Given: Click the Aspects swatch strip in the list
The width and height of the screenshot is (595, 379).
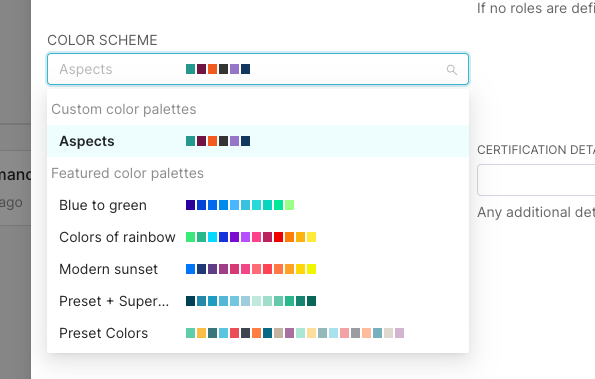Looking at the screenshot, I should click(x=218, y=141).
